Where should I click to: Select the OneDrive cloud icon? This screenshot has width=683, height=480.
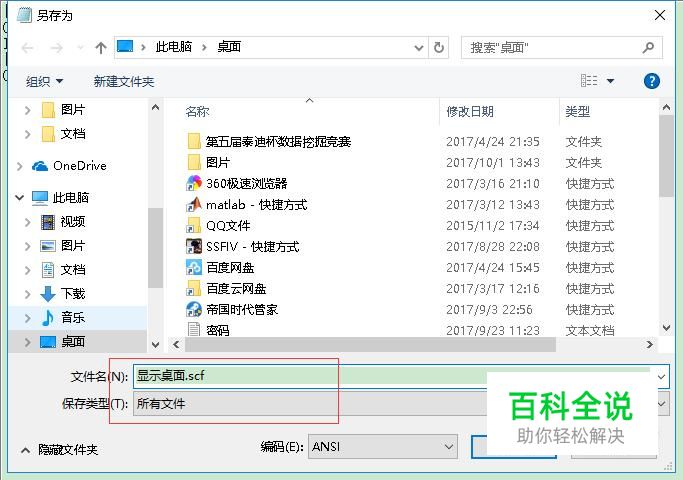click(40, 166)
